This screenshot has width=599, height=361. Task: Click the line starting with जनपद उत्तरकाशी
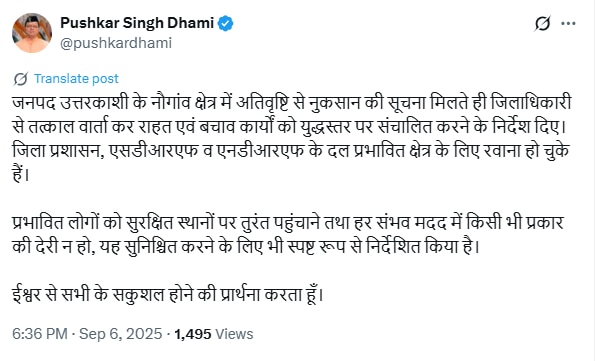(291, 103)
